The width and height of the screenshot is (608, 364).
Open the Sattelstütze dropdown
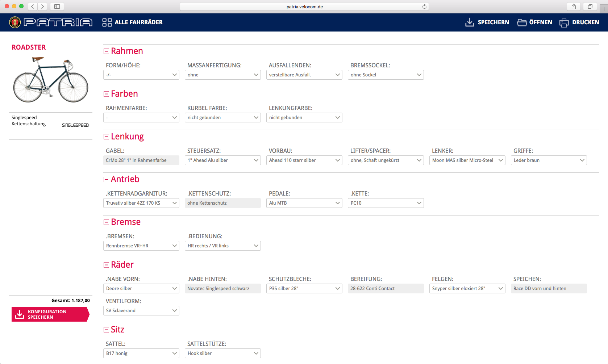coord(223,353)
